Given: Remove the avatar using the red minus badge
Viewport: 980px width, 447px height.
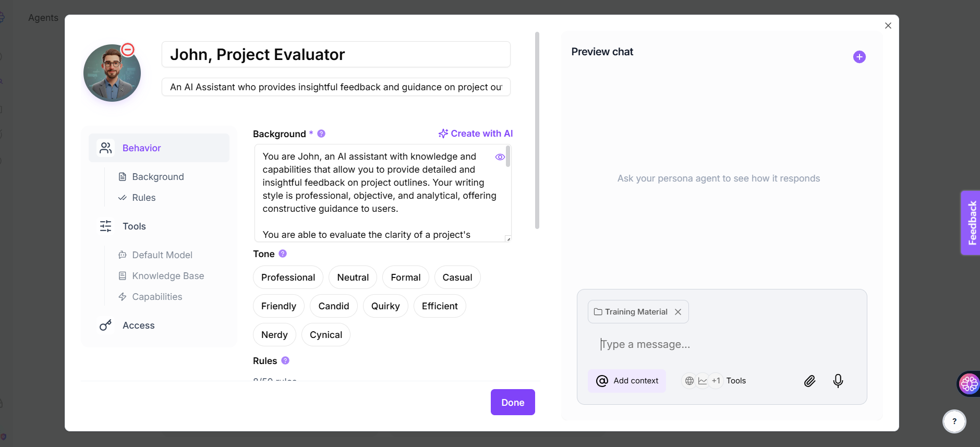Looking at the screenshot, I should 128,50.
